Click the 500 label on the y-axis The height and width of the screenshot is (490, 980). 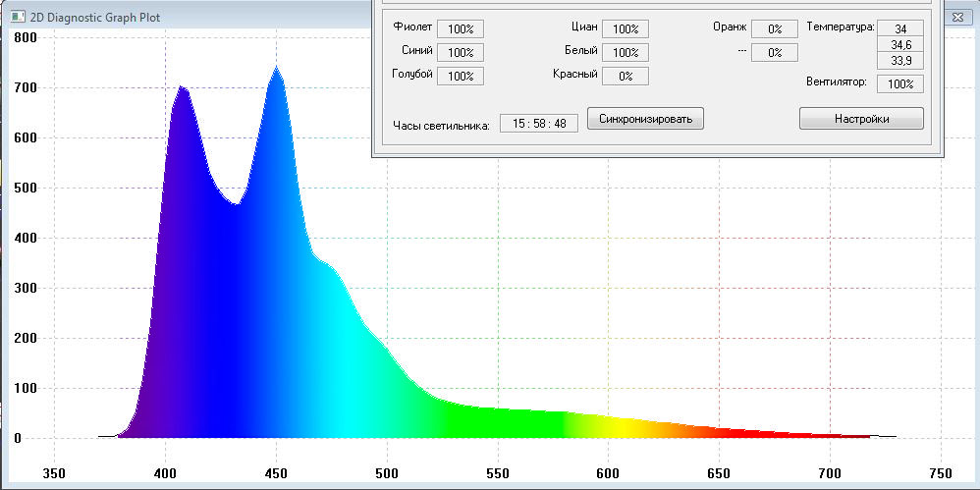(x=25, y=188)
